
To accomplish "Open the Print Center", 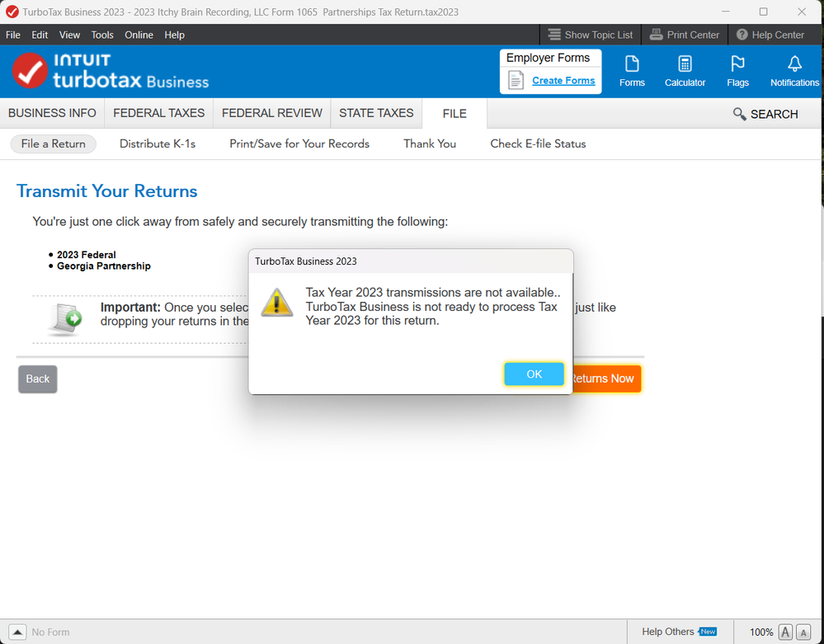I will (x=684, y=35).
